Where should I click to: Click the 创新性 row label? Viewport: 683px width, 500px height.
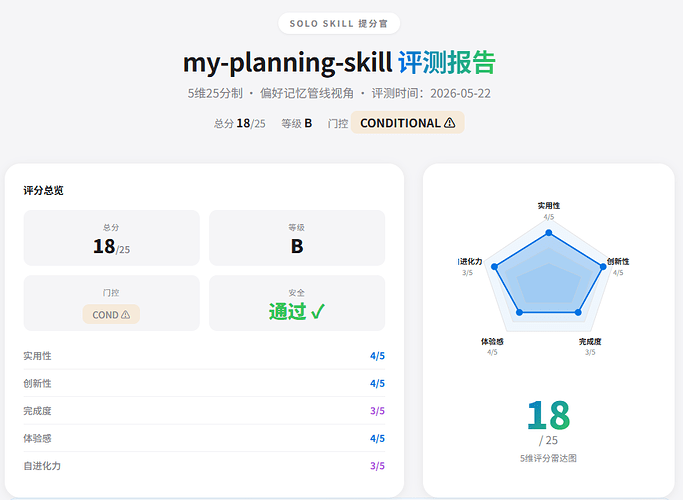pos(37,383)
